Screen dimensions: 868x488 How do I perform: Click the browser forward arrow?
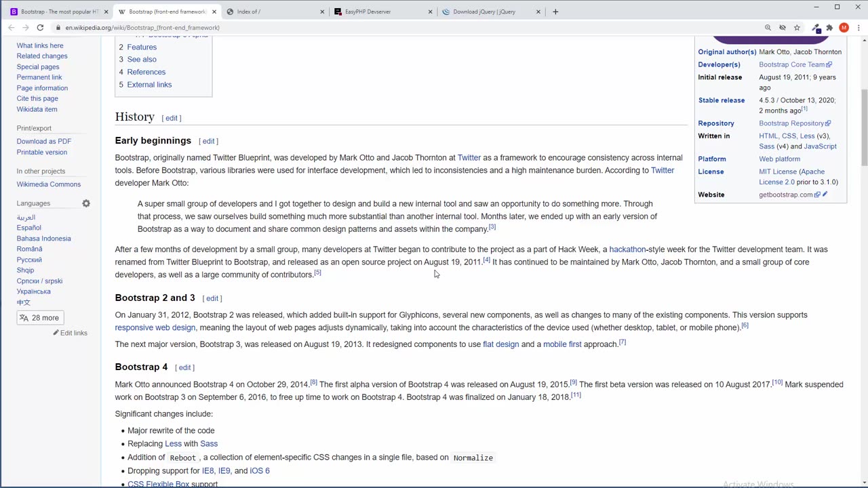[x=26, y=28]
